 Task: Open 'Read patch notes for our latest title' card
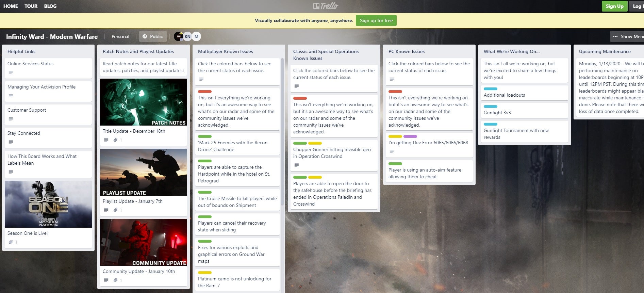(x=144, y=67)
